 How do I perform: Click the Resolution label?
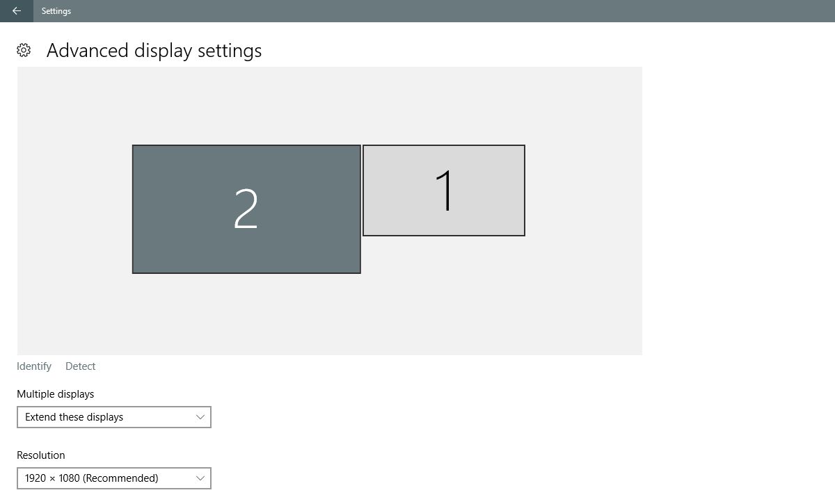[41, 455]
